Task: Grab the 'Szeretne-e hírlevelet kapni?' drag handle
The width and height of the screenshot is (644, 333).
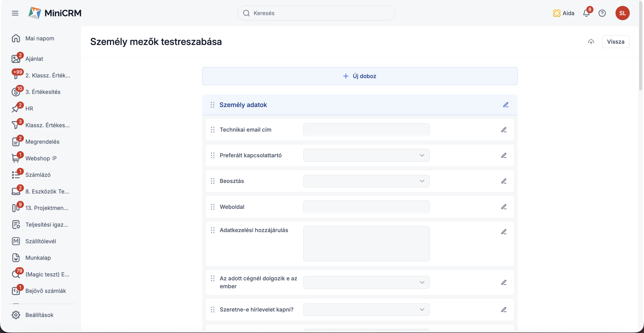Action: pos(213,310)
